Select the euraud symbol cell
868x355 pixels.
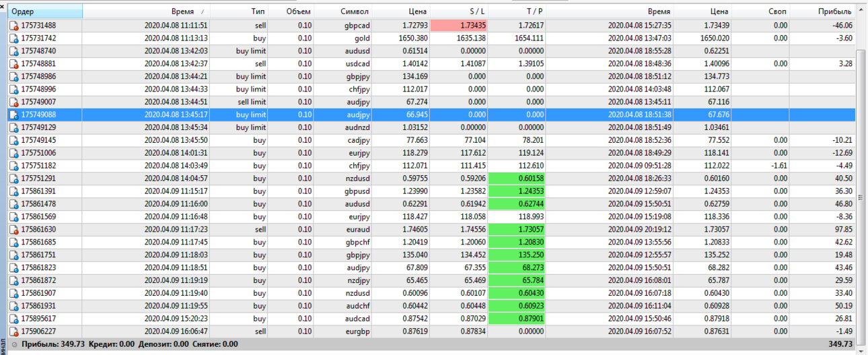click(x=343, y=230)
